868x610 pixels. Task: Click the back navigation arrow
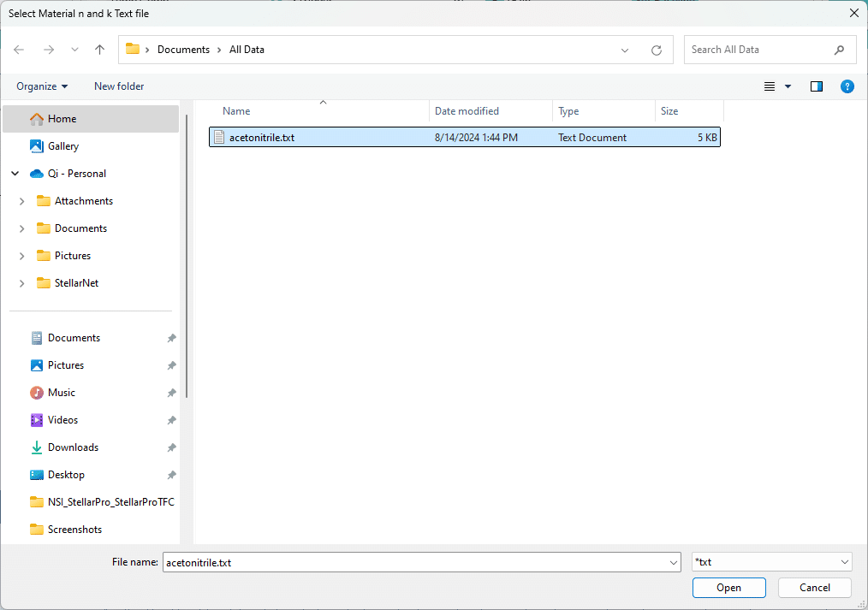point(19,50)
